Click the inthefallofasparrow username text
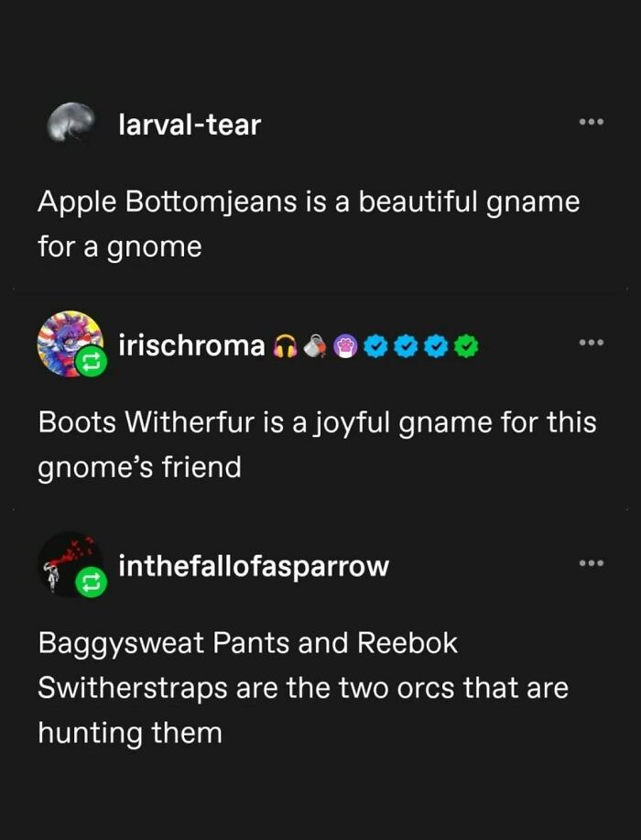The height and width of the screenshot is (840, 641). point(252,567)
